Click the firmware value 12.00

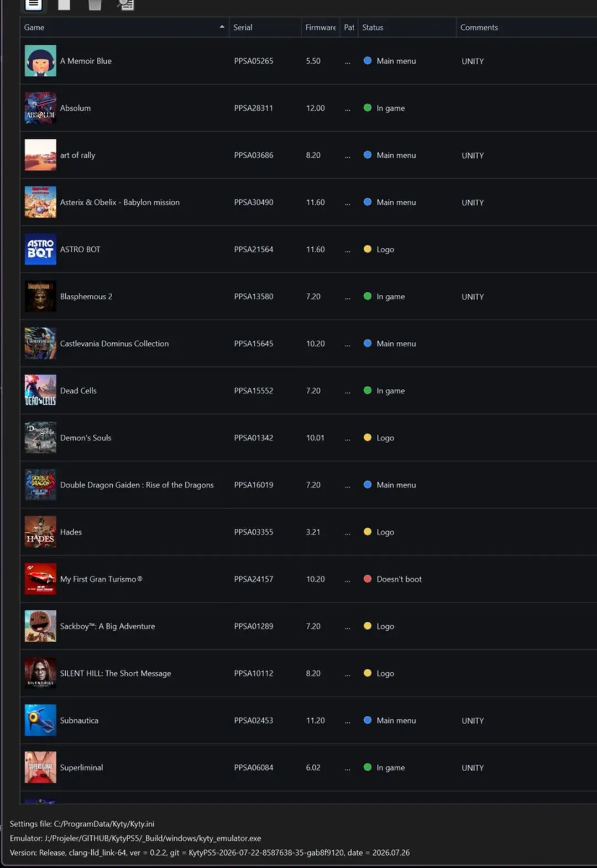click(316, 108)
